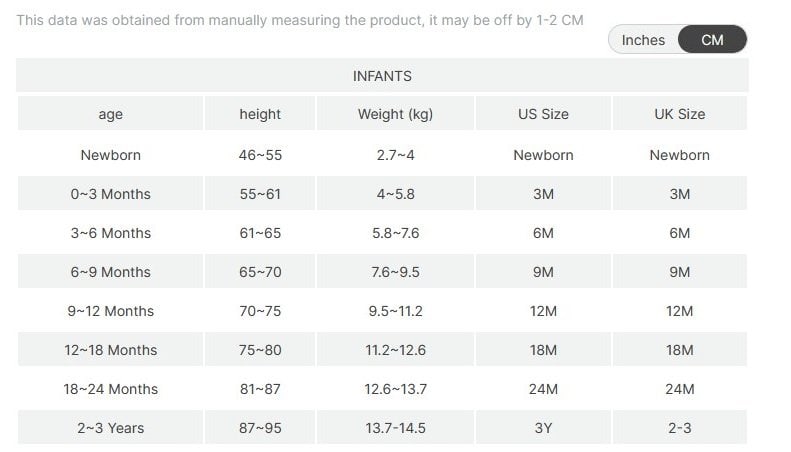
Task: Click the INFANTS table title
Action: coord(382,76)
